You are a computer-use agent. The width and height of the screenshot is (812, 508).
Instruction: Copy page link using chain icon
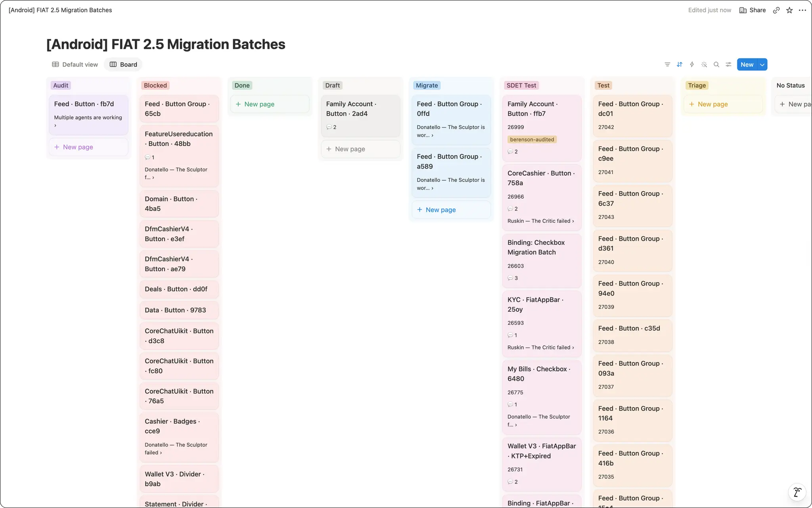pyautogui.click(x=776, y=10)
